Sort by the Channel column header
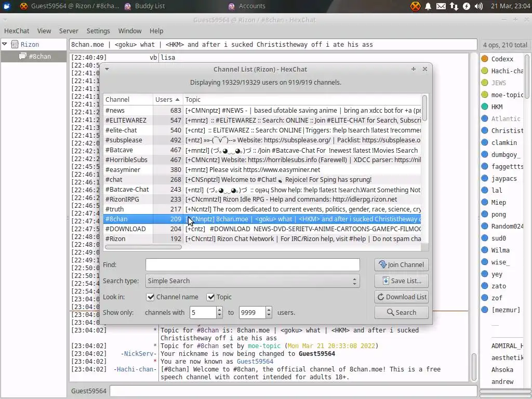Image resolution: width=532 pixels, height=399 pixels. (x=128, y=99)
